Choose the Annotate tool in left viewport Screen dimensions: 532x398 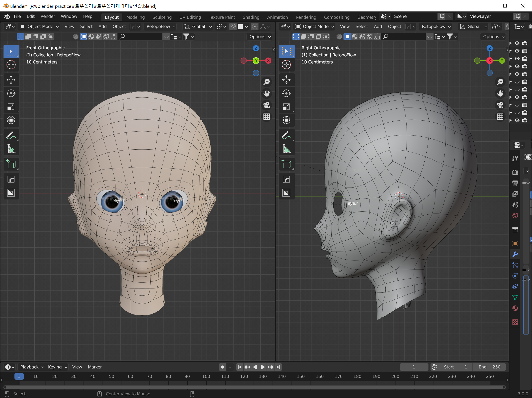11,136
